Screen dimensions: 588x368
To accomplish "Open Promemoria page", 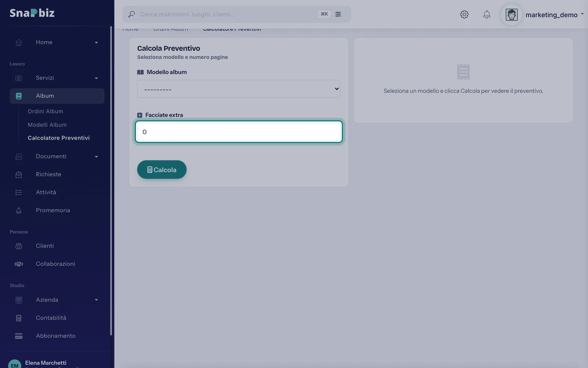I will point(53,210).
